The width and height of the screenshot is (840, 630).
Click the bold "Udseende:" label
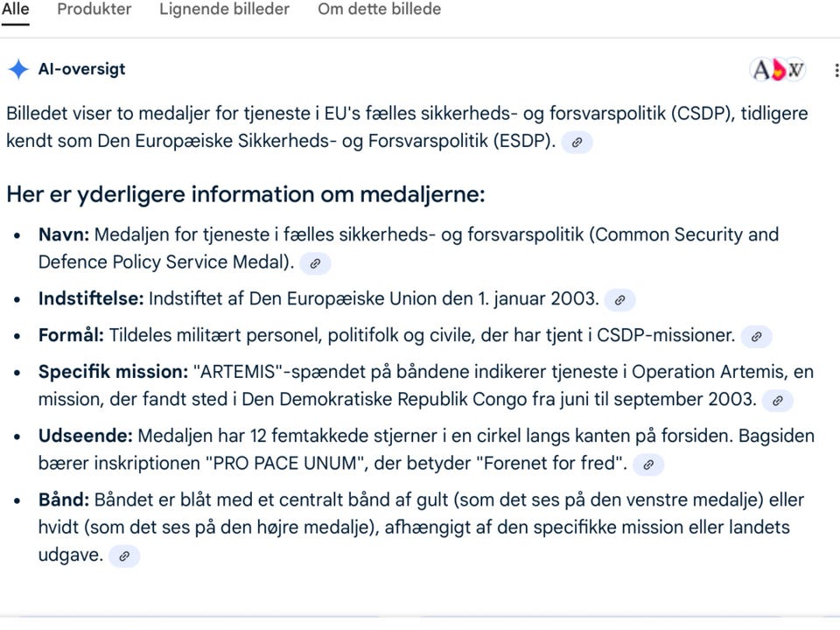pyautogui.click(x=86, y=436)
